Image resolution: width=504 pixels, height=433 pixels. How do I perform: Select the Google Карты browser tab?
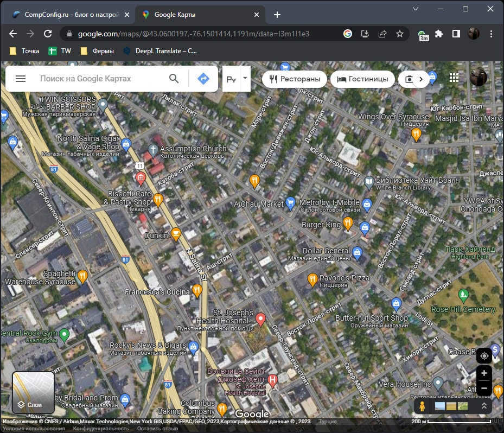click(x=199, y=15)
